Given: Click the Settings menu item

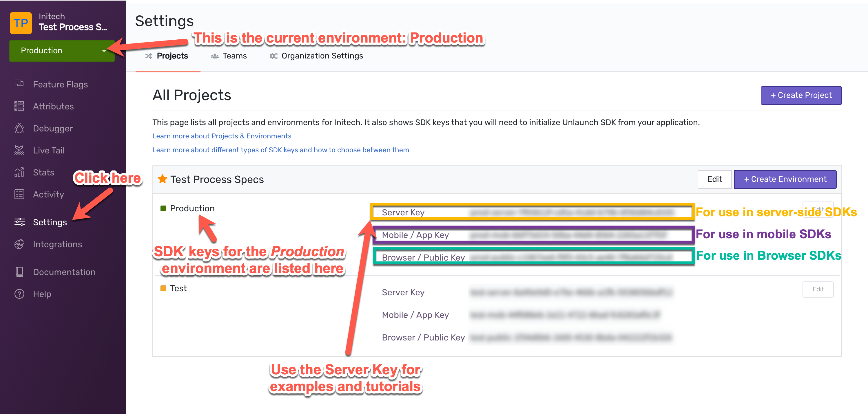Looking at the screenshot, I should 49,221.
